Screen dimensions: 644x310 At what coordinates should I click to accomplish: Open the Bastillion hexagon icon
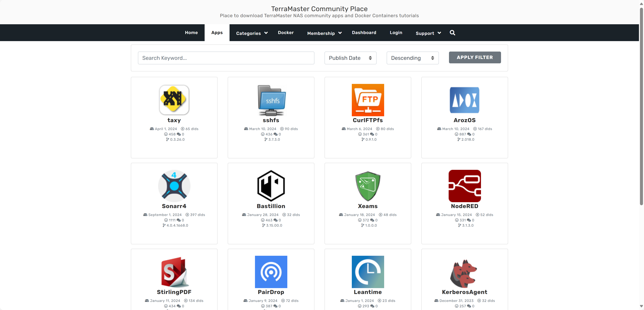pos(271,186)
